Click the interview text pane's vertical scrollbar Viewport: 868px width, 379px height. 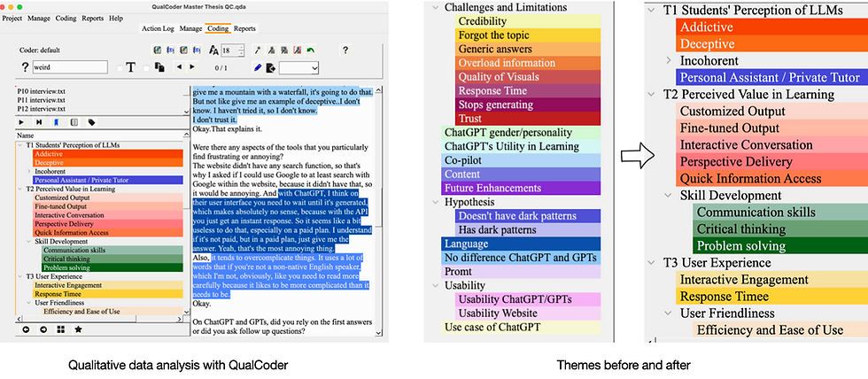tap(379, 210)
